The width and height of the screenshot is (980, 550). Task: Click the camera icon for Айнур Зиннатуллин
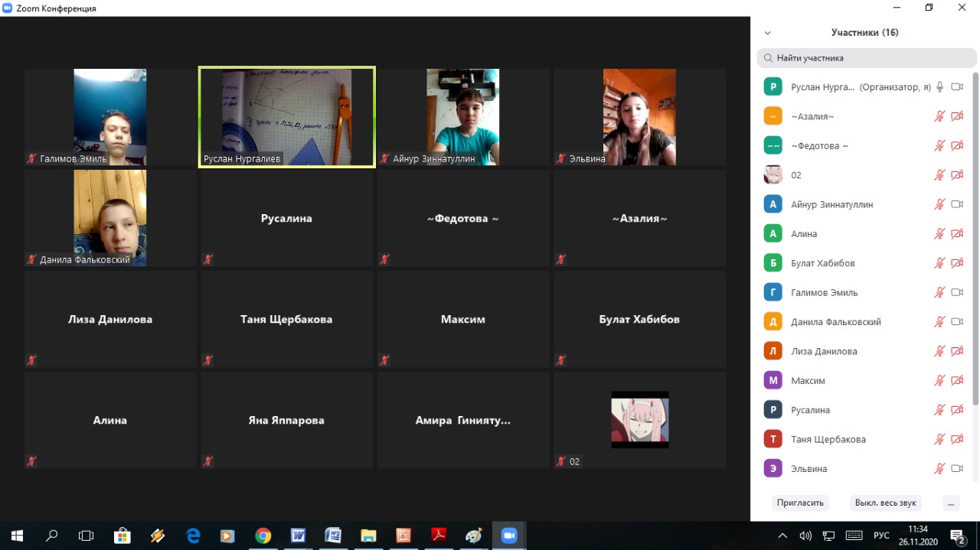click(x=956, y=204)
